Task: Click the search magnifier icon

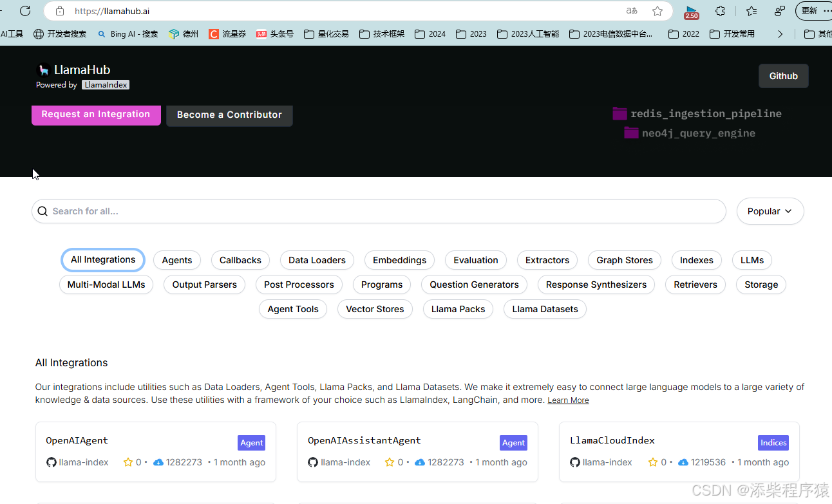Action: pos(43,211)
